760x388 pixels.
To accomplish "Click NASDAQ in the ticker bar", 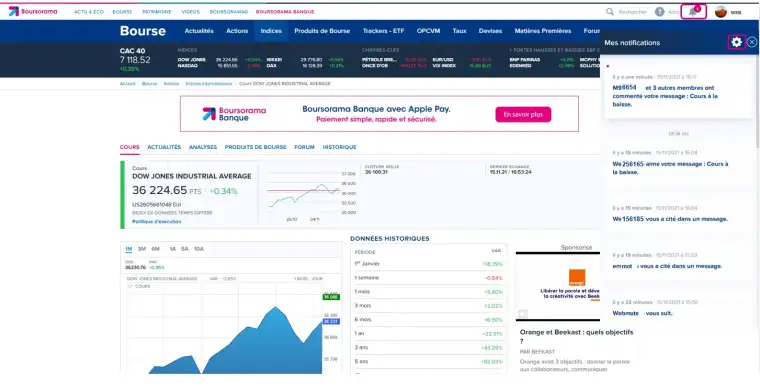I will tap(188, 65).
